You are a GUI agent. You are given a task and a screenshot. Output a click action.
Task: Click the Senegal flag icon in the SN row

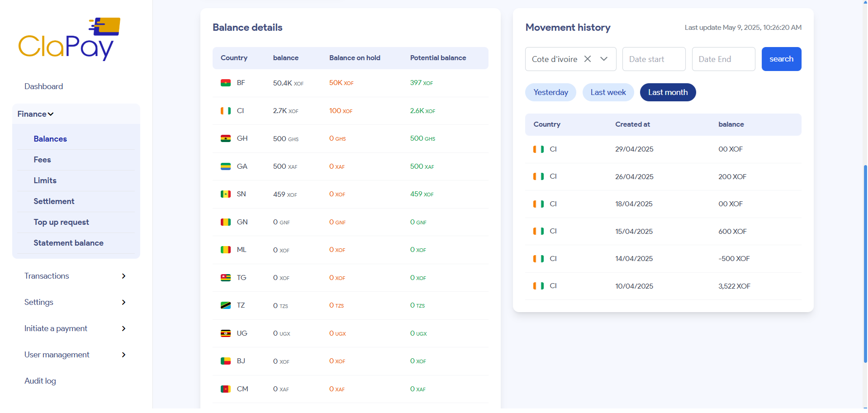click(x=225, y=194)
